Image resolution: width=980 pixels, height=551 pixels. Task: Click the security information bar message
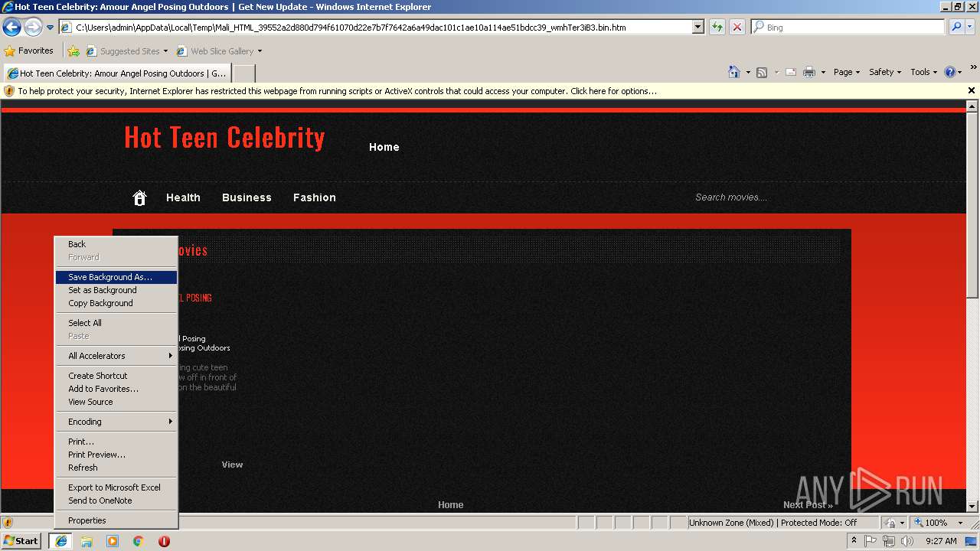(x=337, y=91)
